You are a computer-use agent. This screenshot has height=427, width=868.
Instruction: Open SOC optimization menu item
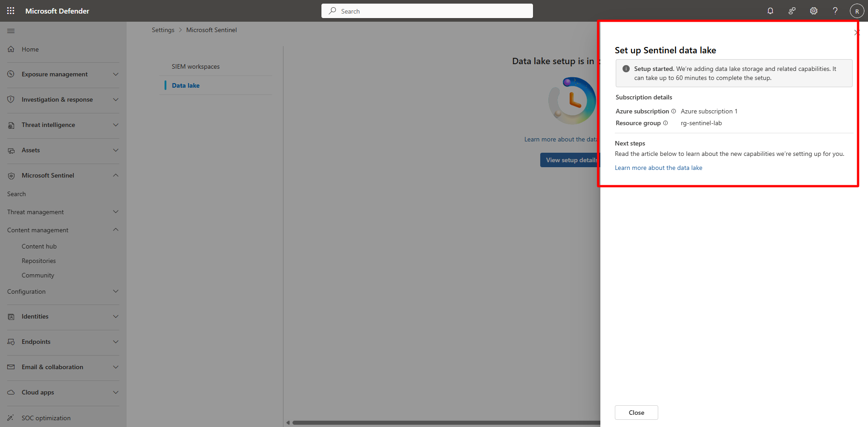[46, 418]
